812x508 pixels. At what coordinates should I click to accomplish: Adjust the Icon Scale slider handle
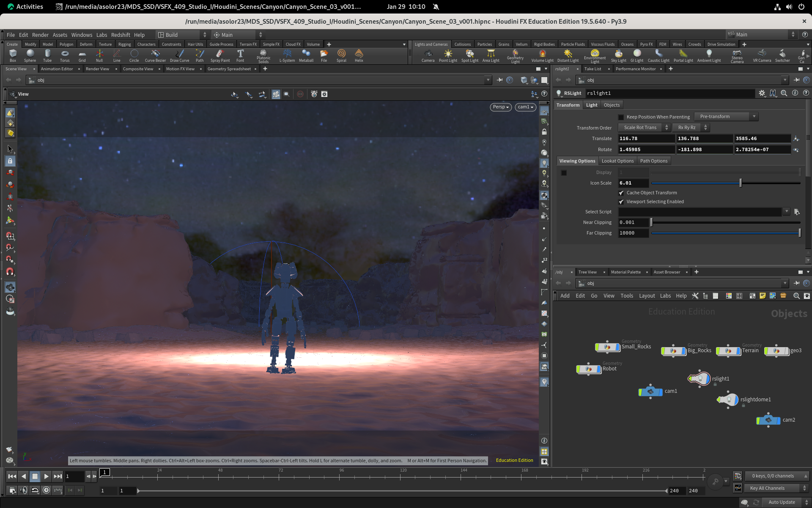740,183
